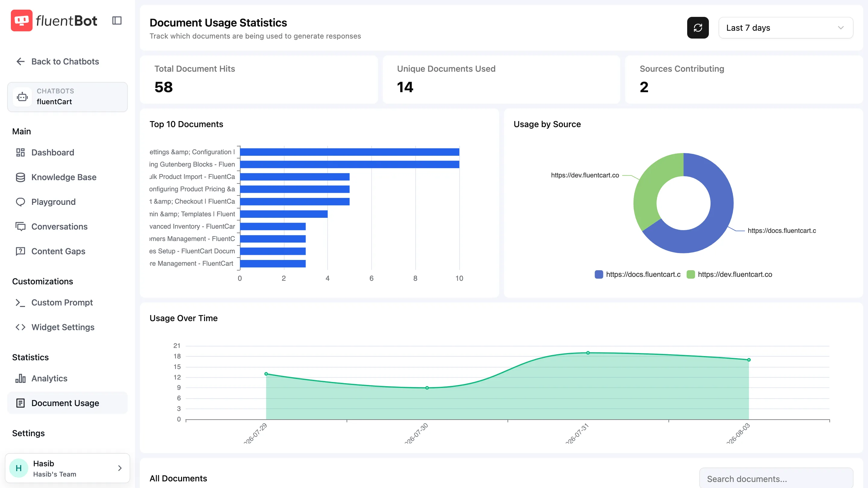Click the Analytics bar chart icon
The image size is (868, 488).
20,378
